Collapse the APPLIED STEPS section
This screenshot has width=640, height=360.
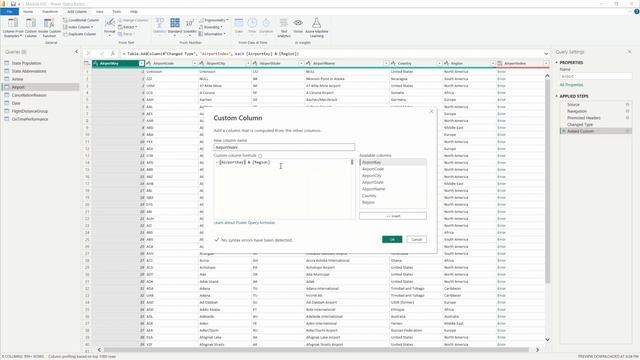556,96
